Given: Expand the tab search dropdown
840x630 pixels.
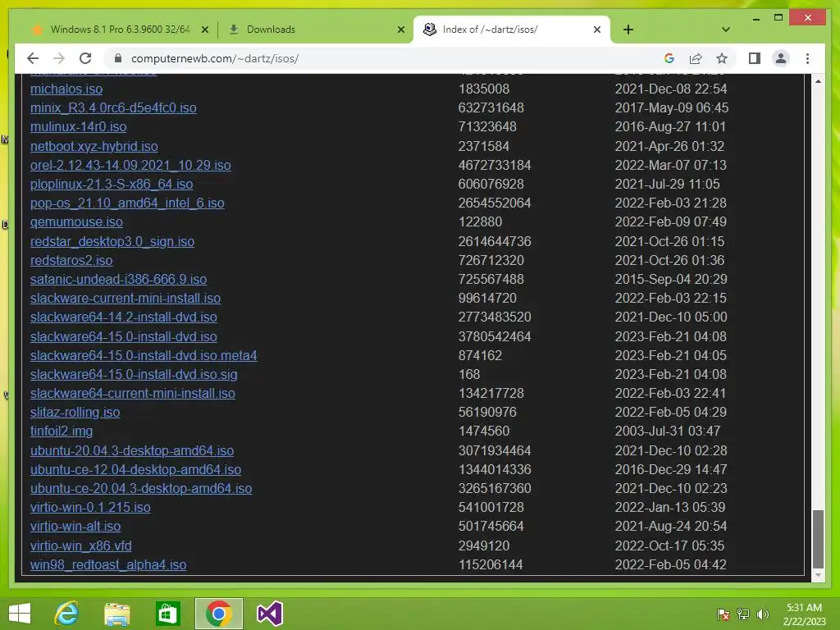Looking at the screenshot, I should 726,30.
